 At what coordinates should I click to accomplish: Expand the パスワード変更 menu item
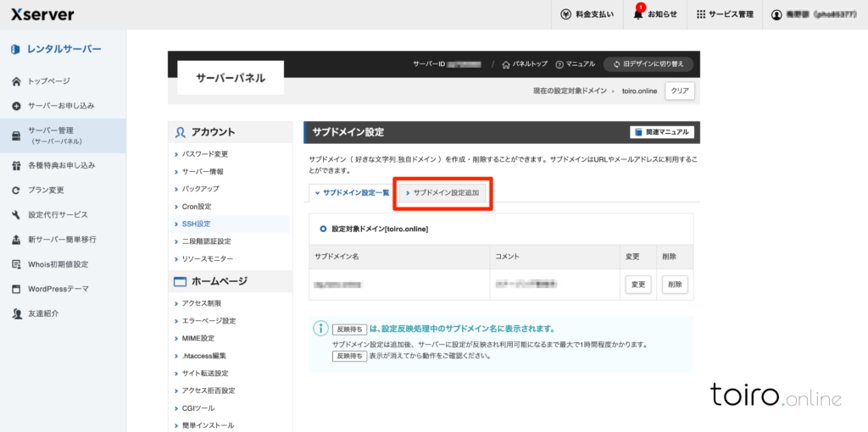coord(205,154)
